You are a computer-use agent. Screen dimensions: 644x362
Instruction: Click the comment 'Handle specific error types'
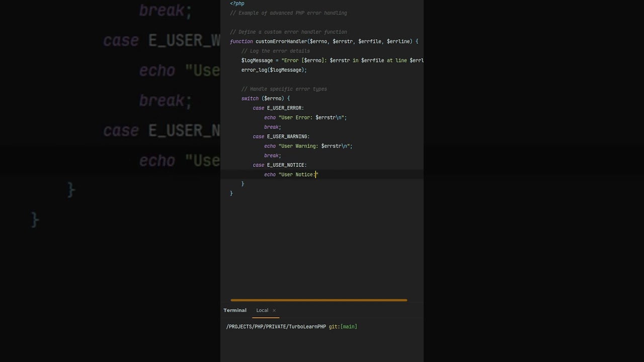(284, 89)
